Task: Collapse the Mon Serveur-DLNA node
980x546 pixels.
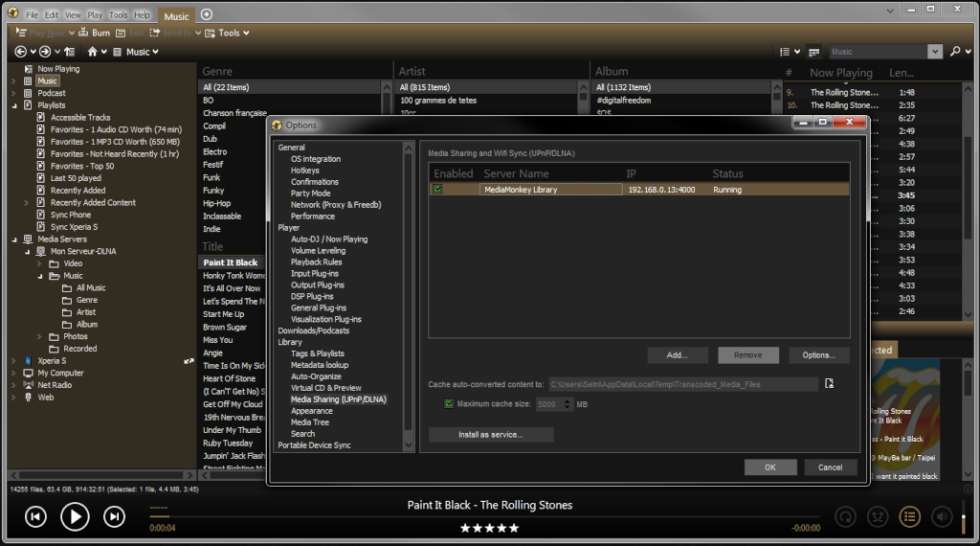Action: [27, 251]
